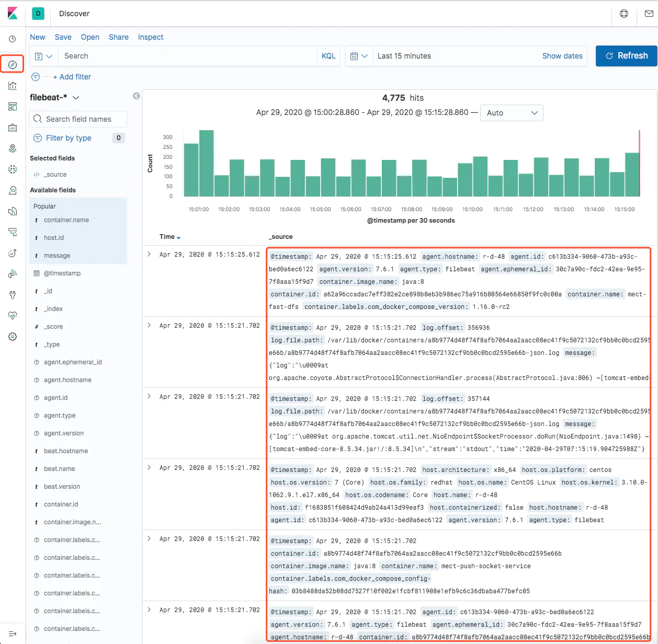The image size is (658, 644).
Task: Expand the document with log.offset 357144
Action: click(149, 396)
